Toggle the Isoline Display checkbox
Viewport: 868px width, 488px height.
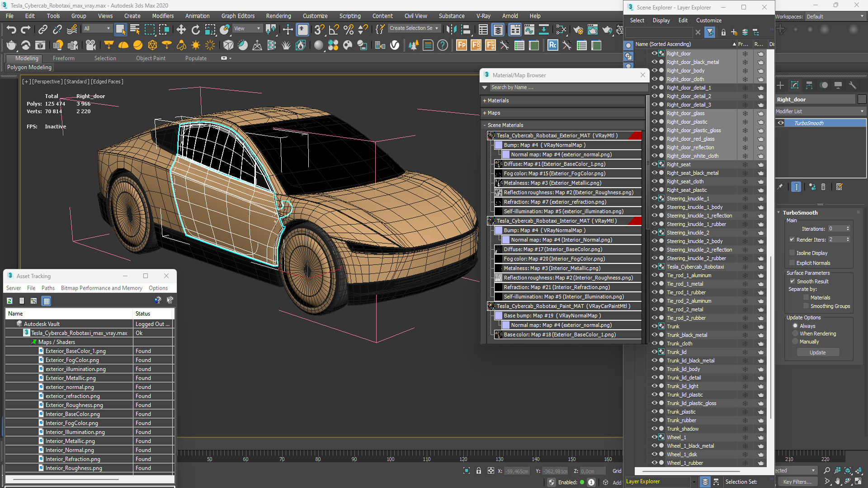pos(792,253)
